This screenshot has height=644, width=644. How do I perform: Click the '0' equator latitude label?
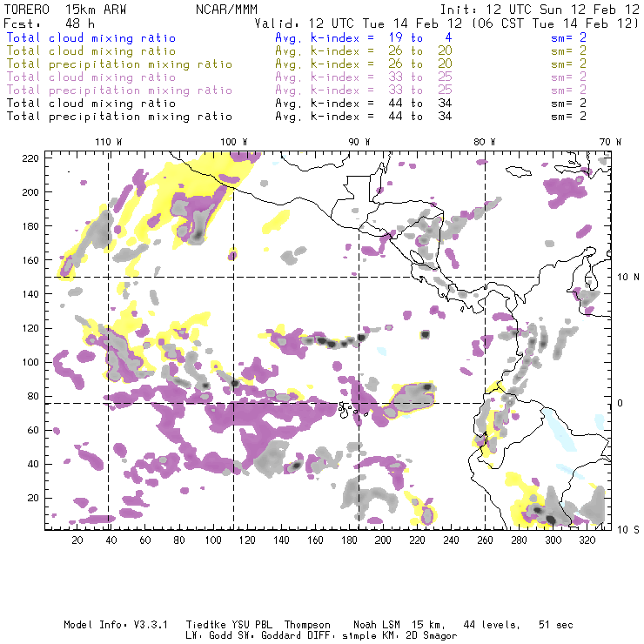pyautogui.click(x=621, y=403)
